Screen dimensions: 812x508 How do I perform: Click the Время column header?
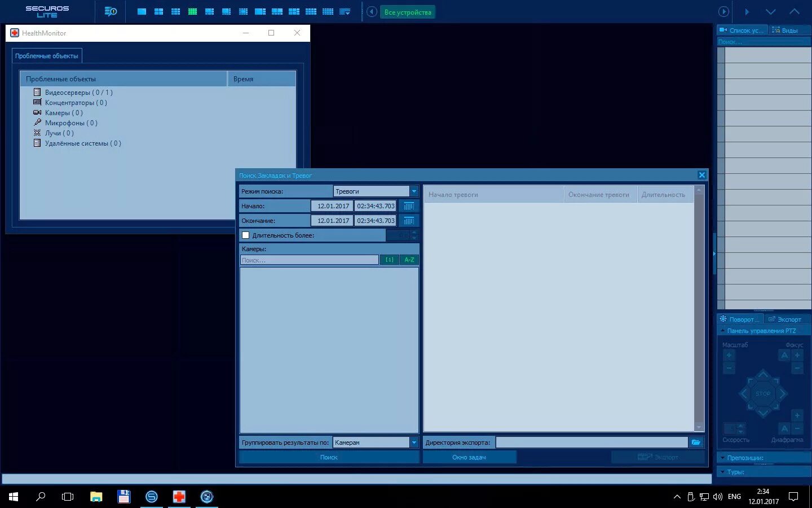[x=262, y=79]
